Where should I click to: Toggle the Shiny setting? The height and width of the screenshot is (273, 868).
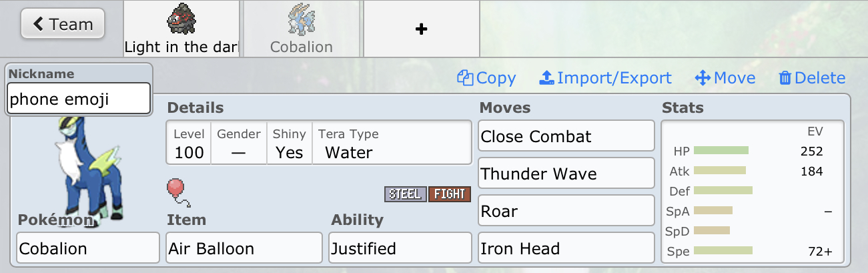(289, 144)
